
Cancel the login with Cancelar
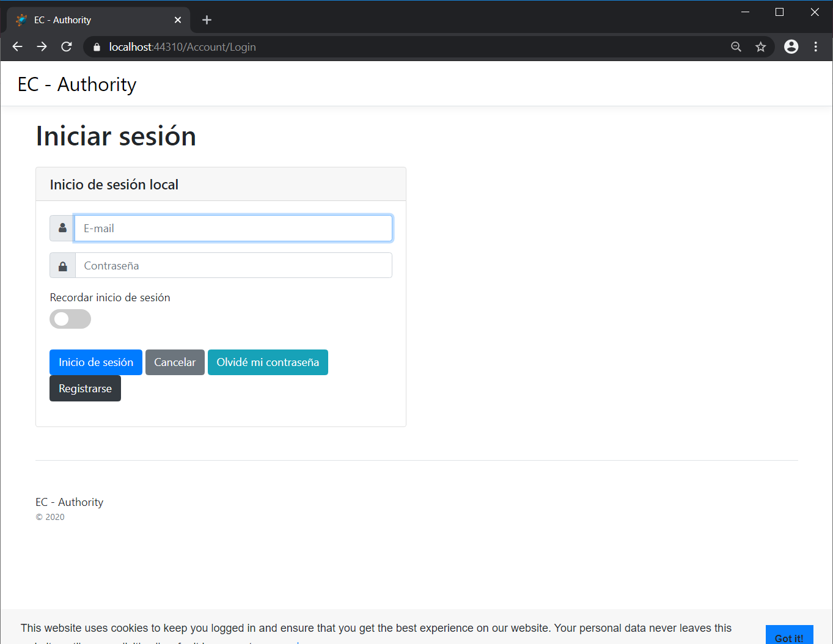(175, 362)
